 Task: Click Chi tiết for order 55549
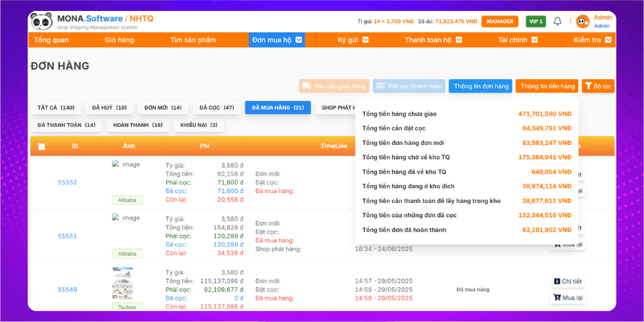[x=567, y=281]
